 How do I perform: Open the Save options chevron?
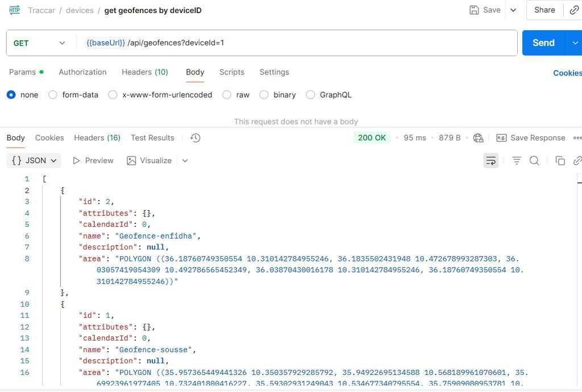[x=513, y=10]
